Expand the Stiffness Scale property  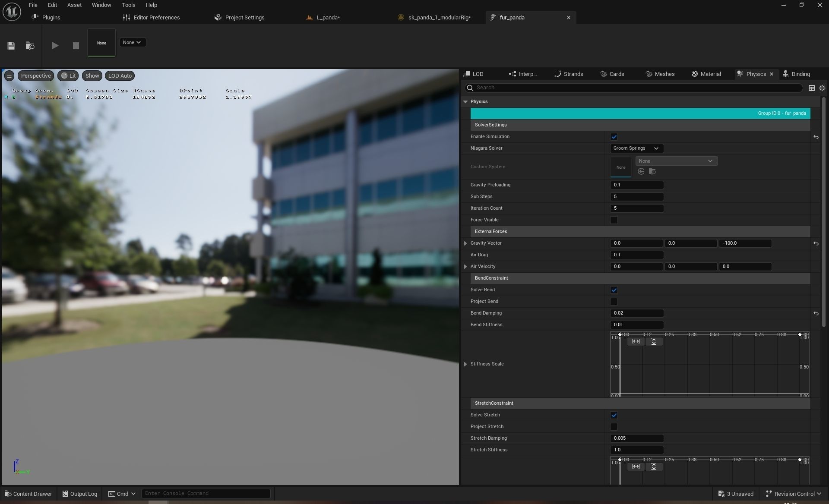coord(465,364)
